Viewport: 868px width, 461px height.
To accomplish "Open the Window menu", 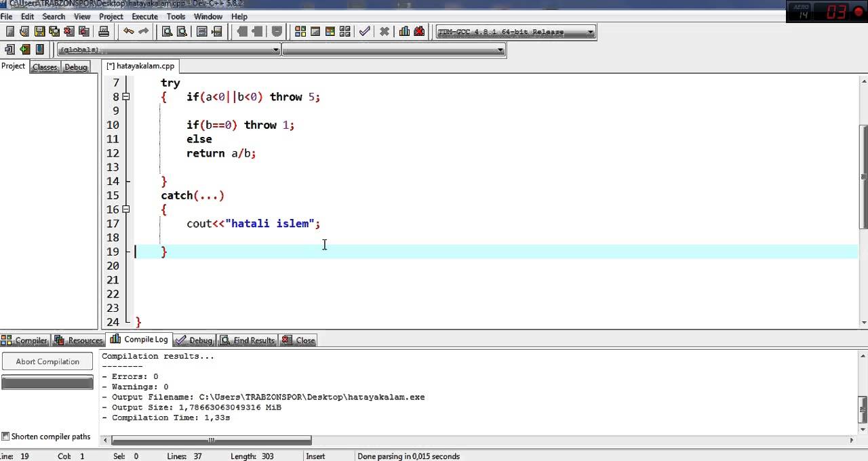I will (x=208, y=16).
